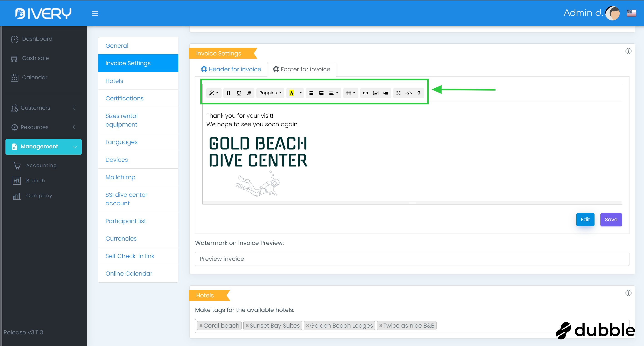
Task: Click the hamburger menu icon
Action: tap(95, 13)
